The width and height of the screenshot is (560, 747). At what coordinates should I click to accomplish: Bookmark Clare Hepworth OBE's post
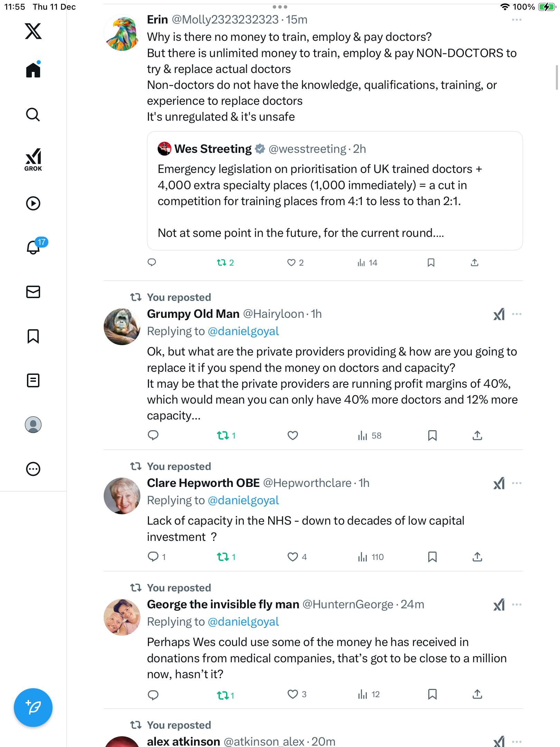(432, 557)
